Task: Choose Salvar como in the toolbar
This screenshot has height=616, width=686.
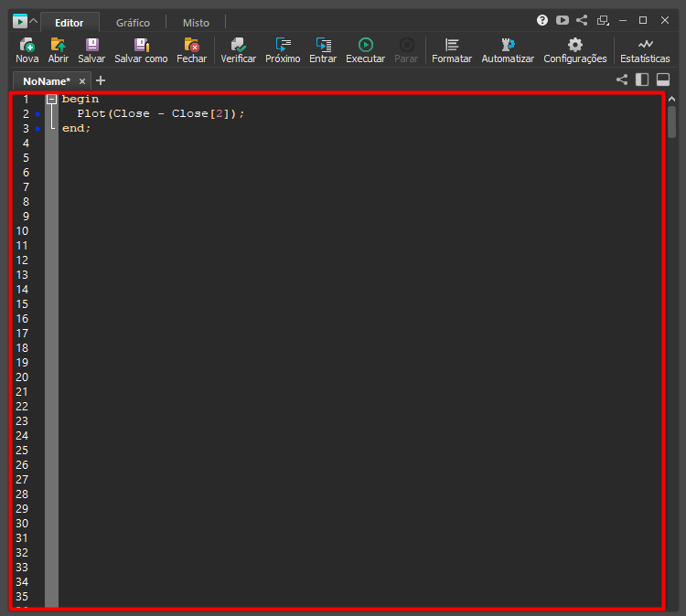Action: click(x=141, y=50)
